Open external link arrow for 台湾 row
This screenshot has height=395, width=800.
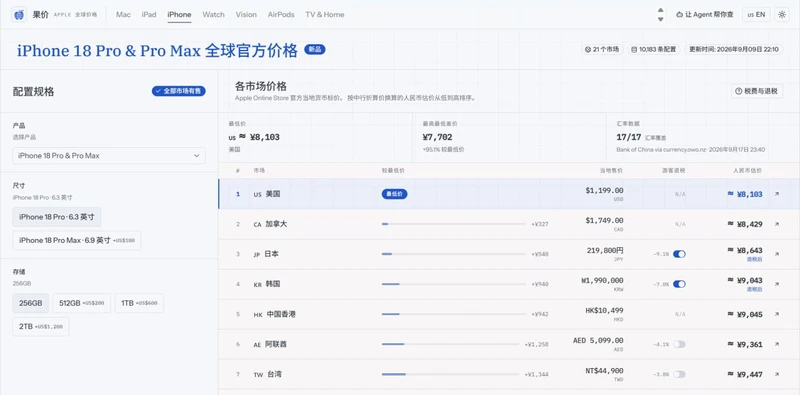pyautogui.click(x=777, y=375)
